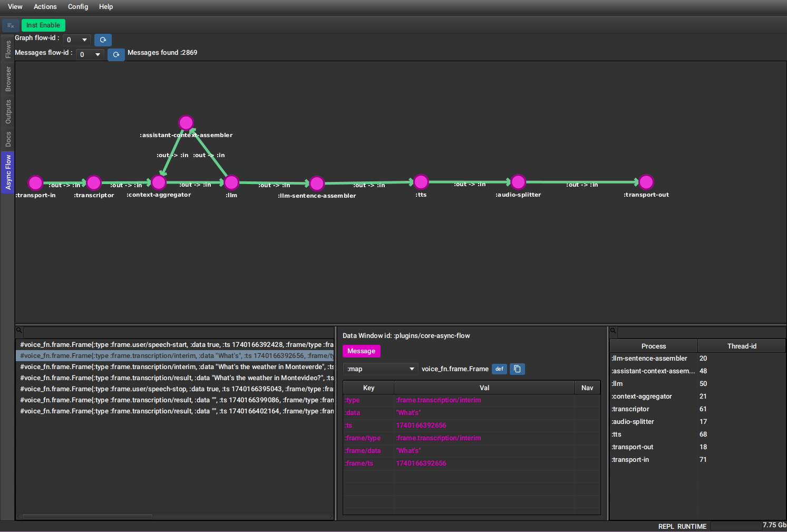Select the :llm-sentence-assembler graph node
Screen dimensions: 787x532
tap(317, 183)
